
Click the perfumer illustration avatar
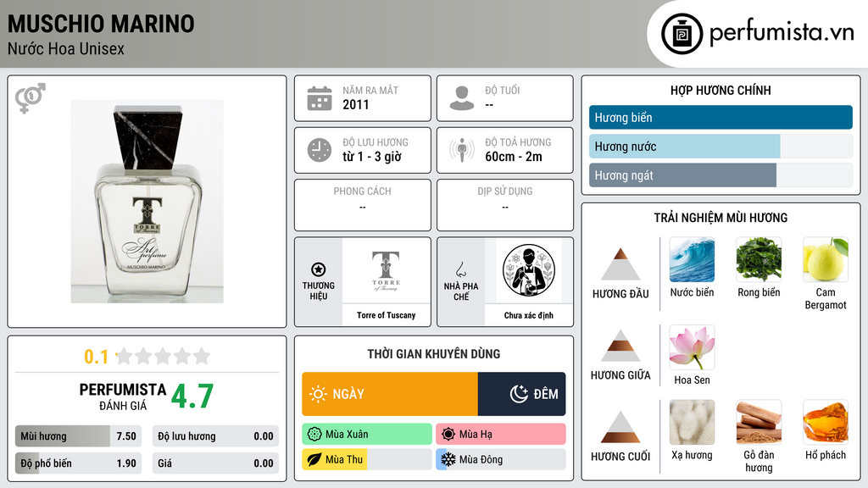click(529, 270)
